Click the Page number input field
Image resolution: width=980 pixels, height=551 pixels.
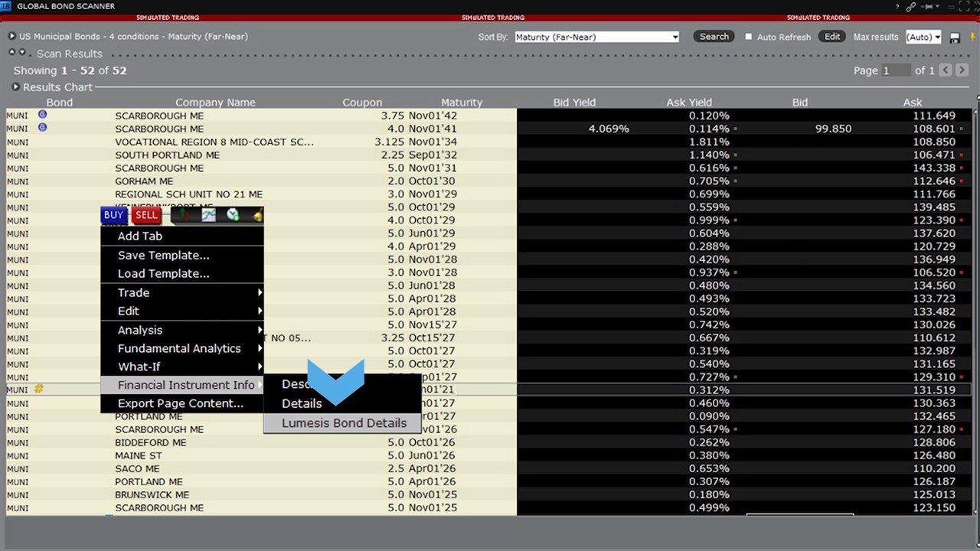(895, 70)
